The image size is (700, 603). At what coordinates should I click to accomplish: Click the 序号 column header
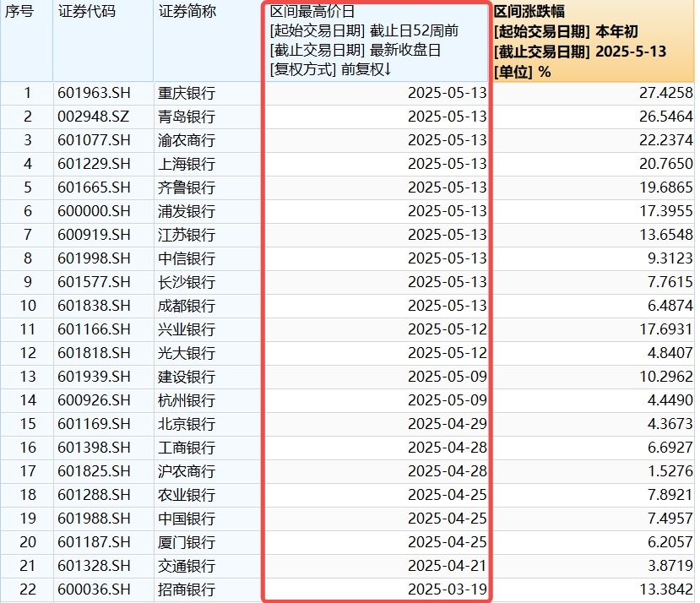pos(19,11)
